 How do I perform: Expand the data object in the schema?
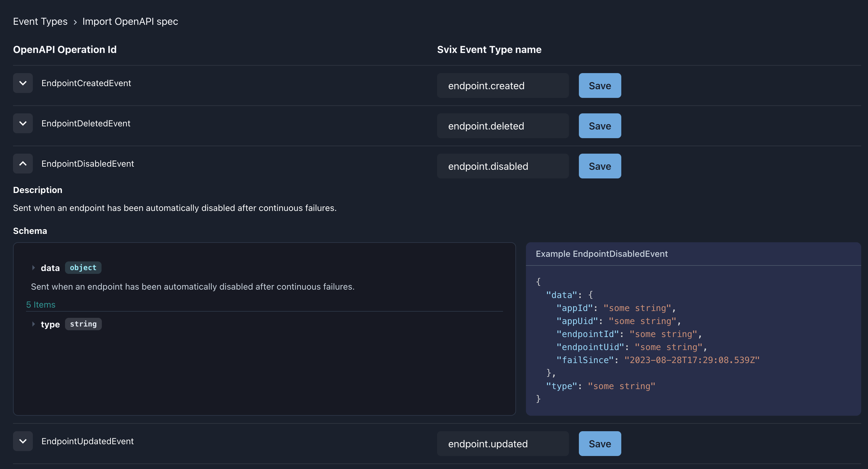pyautogui.click(x=34, y=268)
